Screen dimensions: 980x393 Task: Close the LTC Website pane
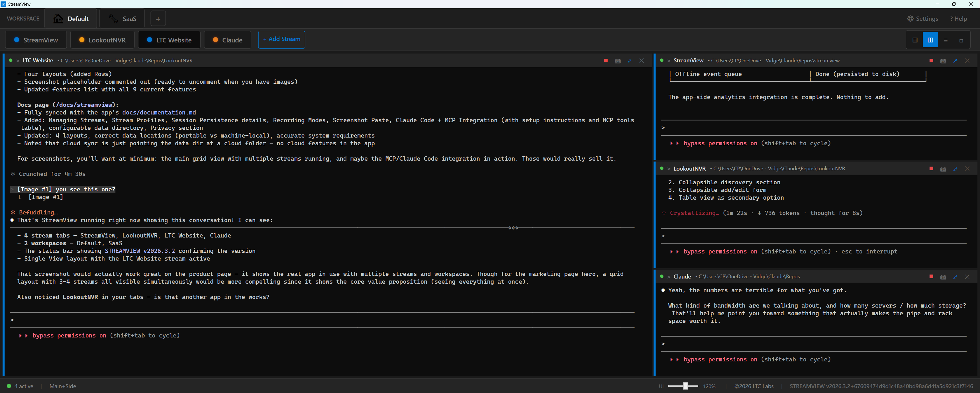coord(642,61)
